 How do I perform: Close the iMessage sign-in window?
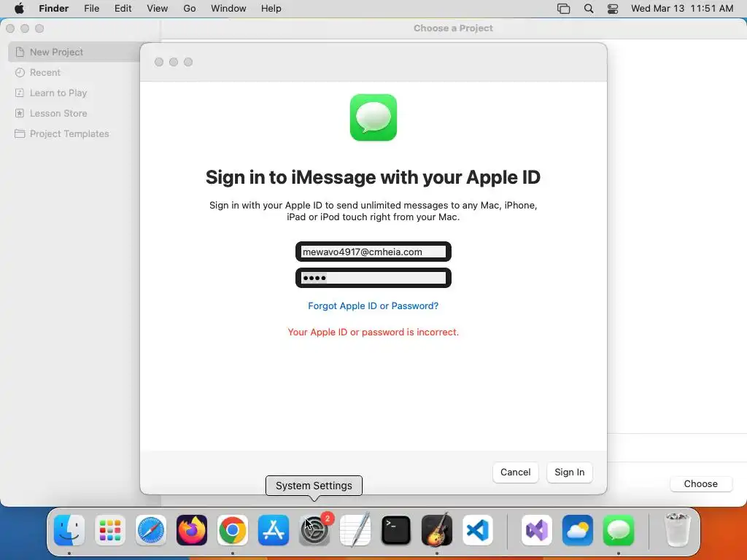(159, 62)
